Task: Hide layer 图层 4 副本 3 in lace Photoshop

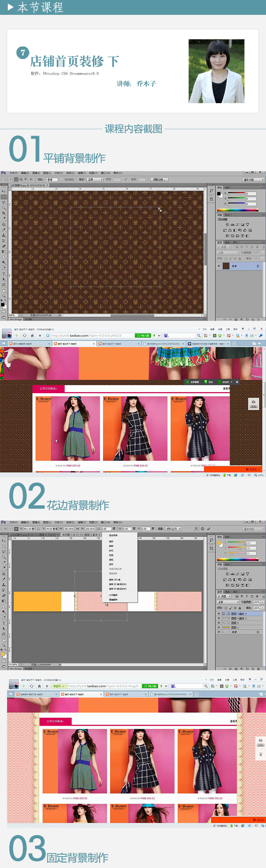Action: (x=219, y=618)
